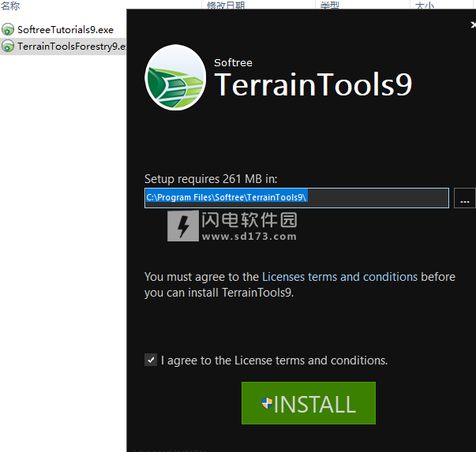476x452 pixels.
Task: Select TerrainToolsForestry9 file name in Explorer
Action: [72, 47]
